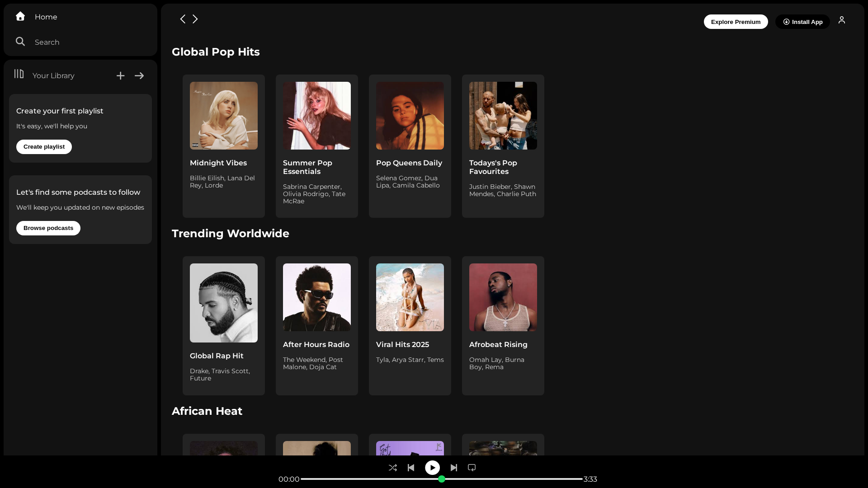This screenshot has width=868, height=488.
Task: Open the user profile icon
Action: [x=842, y=20]
